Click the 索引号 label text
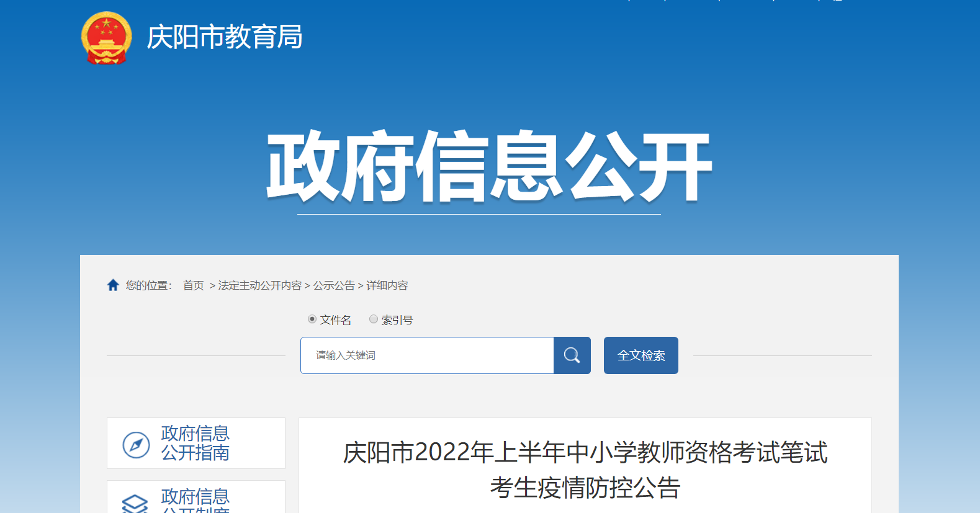980x513 pixels. 397,320
